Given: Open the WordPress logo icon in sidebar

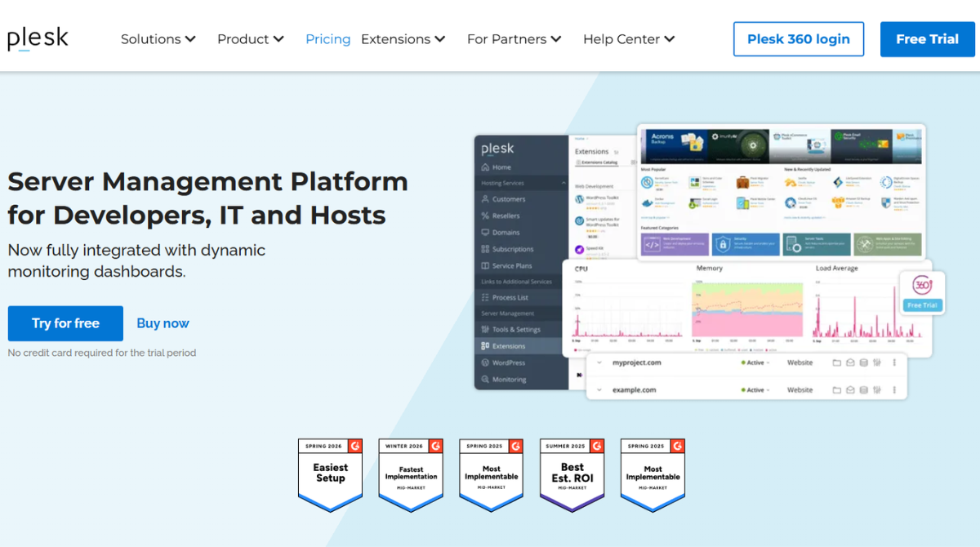Looking at the screenshot, I should pos(485,362).
